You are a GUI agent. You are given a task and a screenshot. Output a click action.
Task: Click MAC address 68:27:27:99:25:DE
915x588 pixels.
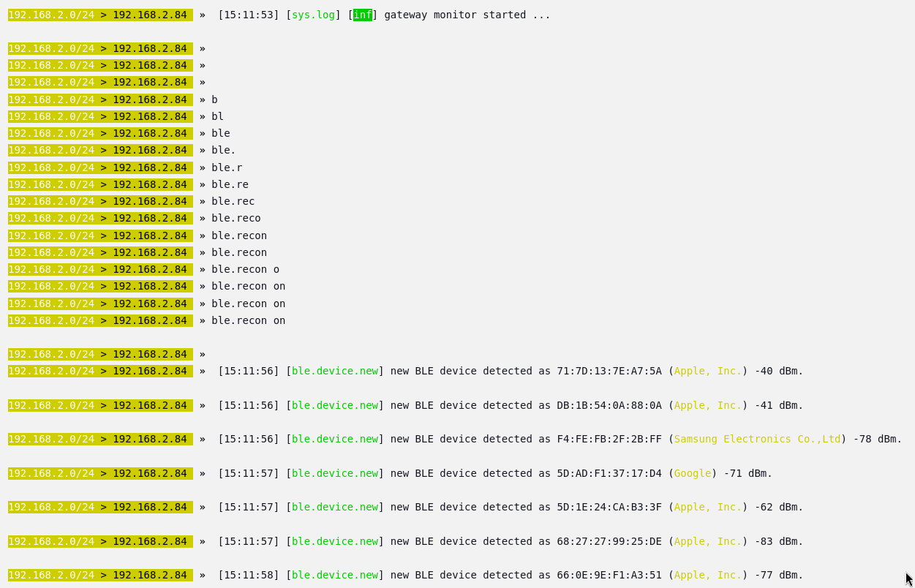pos(609,541)
